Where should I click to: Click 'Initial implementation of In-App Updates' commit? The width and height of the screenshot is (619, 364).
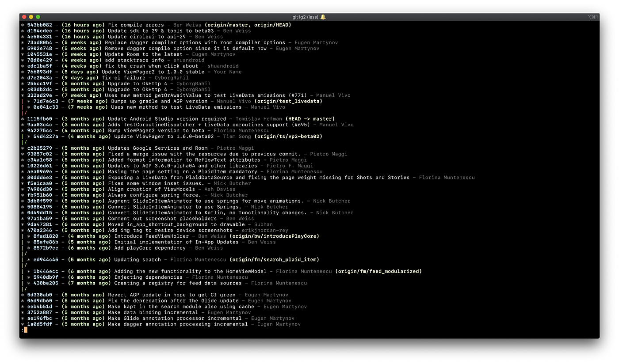point(176,242)
